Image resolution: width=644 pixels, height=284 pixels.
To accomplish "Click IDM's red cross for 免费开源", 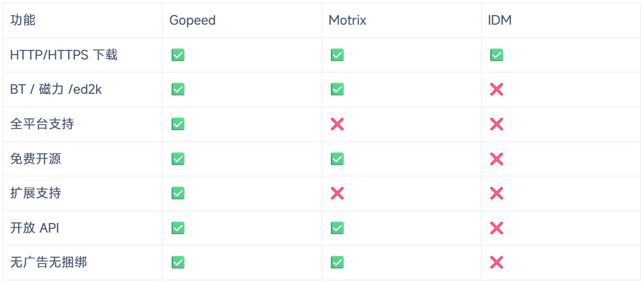I will [x=497, y=159].
